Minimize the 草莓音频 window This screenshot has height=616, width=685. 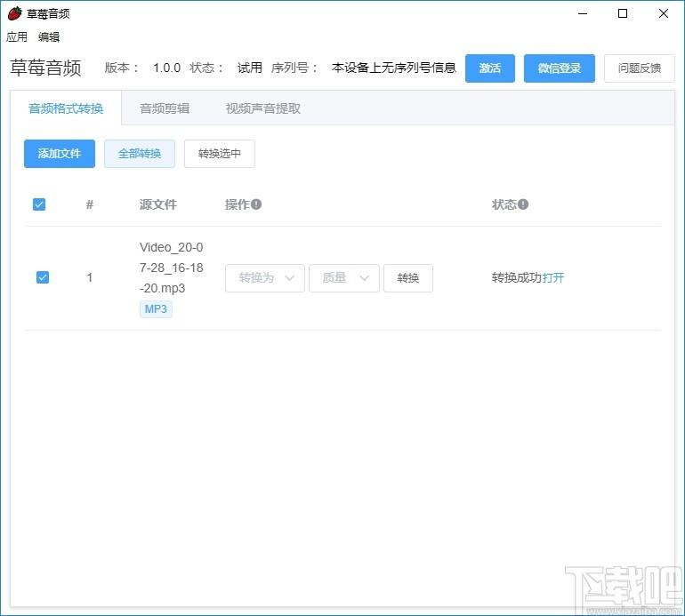pos(583,13)
